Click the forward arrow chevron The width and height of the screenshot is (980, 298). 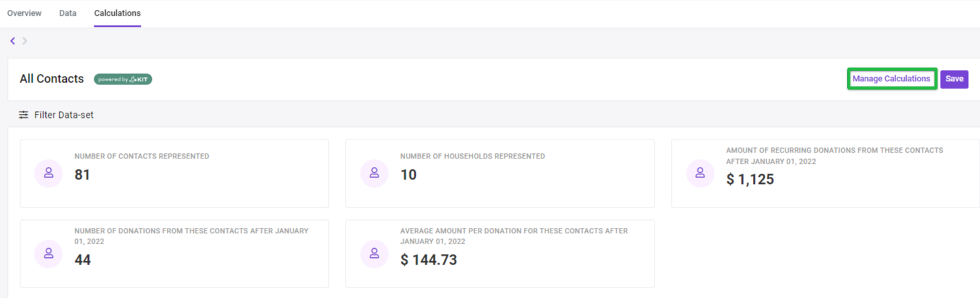[25, 41]
